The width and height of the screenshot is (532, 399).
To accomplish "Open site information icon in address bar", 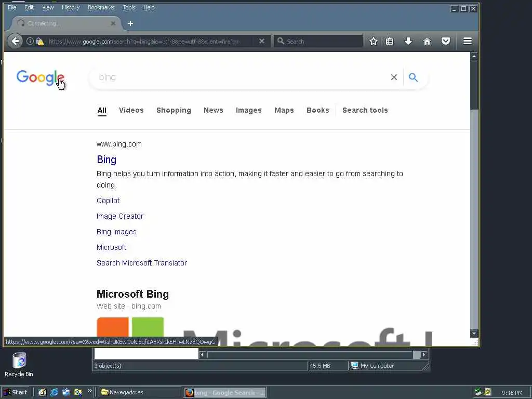I will [30, 41].
